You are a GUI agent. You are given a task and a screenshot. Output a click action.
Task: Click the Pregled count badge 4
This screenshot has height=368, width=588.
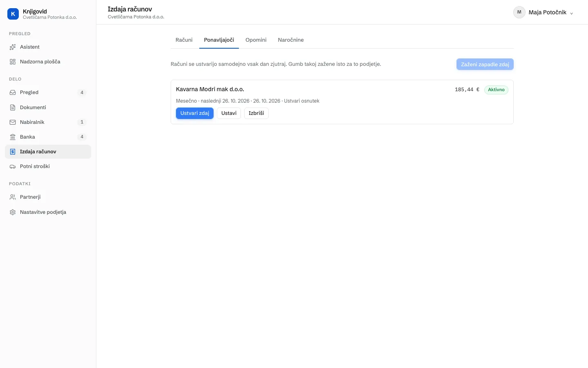[x=82, y=92]
